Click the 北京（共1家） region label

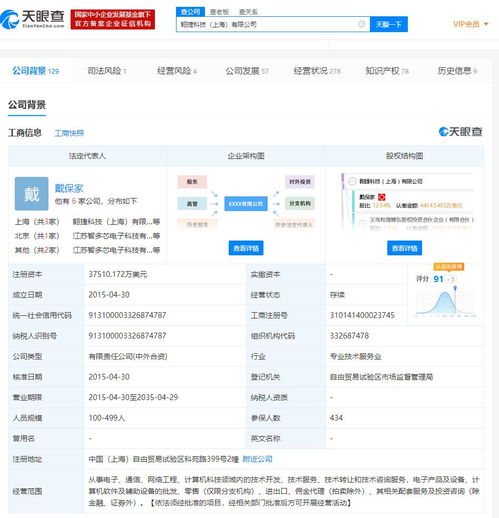coord(37,236)
